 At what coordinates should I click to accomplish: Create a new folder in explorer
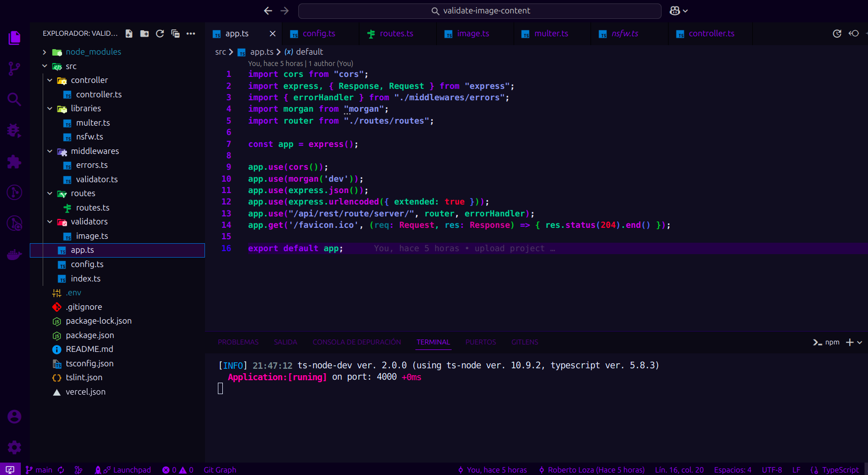click(144, 33)
